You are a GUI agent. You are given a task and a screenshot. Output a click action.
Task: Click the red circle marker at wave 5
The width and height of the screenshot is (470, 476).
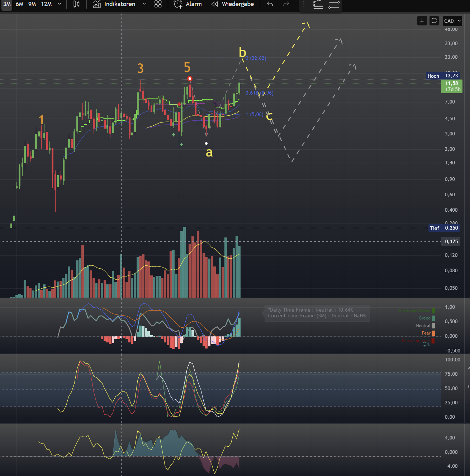(190, 78)
